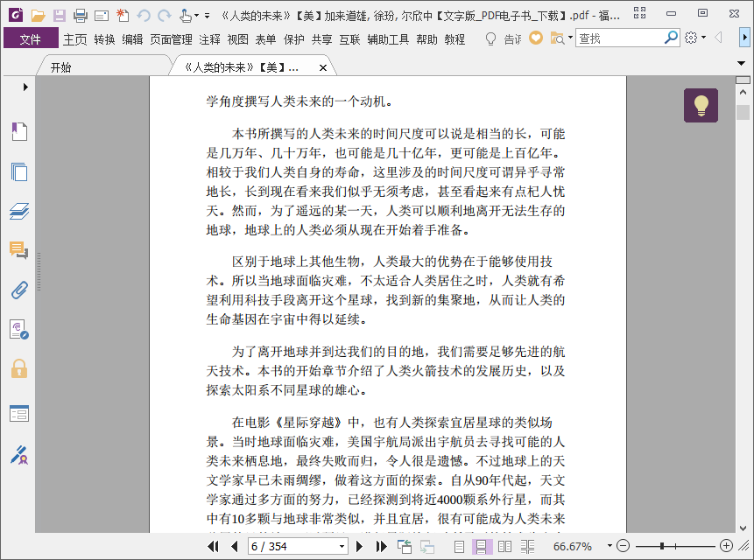
Task: Open the Layers panel
Action: pyautogui.click(x=19, y=211)
